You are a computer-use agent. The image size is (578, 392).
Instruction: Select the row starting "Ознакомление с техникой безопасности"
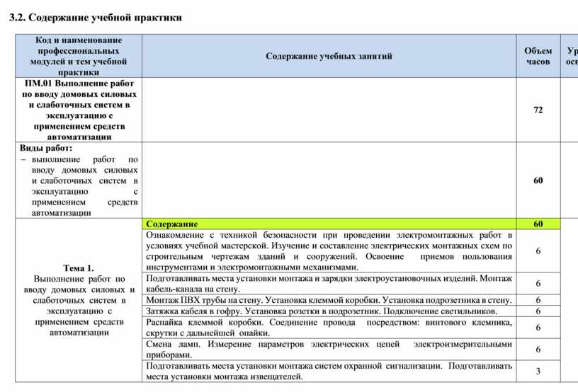(329, 250)
